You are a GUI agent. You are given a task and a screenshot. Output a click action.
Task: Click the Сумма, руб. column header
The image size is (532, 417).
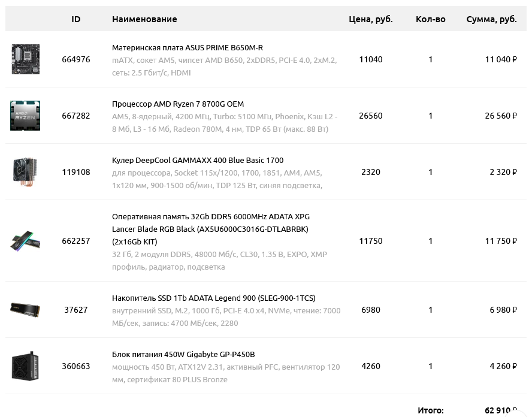click(x=492, y=19)
